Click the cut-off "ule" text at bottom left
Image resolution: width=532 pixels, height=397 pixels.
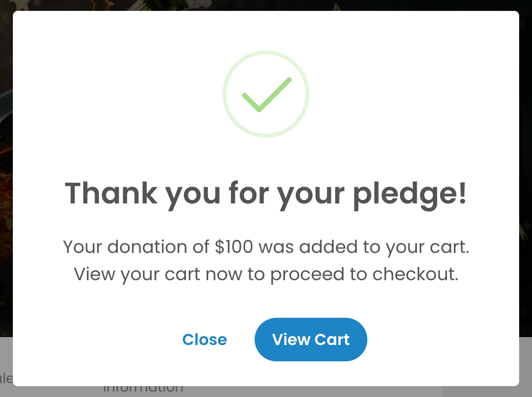click(6, 378)
